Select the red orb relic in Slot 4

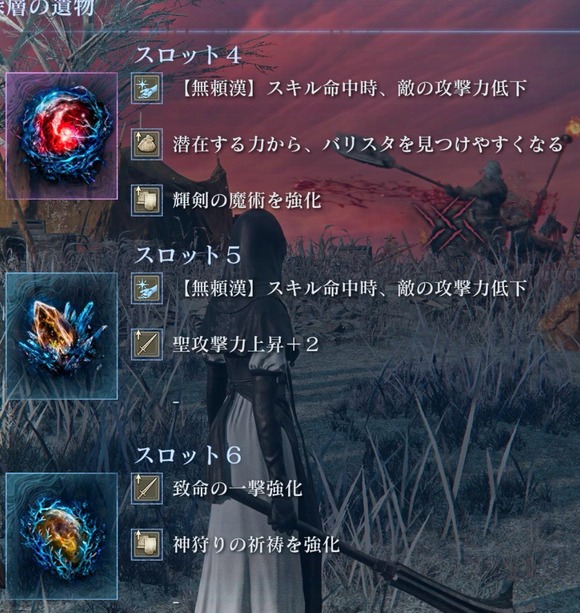[62, 136]
